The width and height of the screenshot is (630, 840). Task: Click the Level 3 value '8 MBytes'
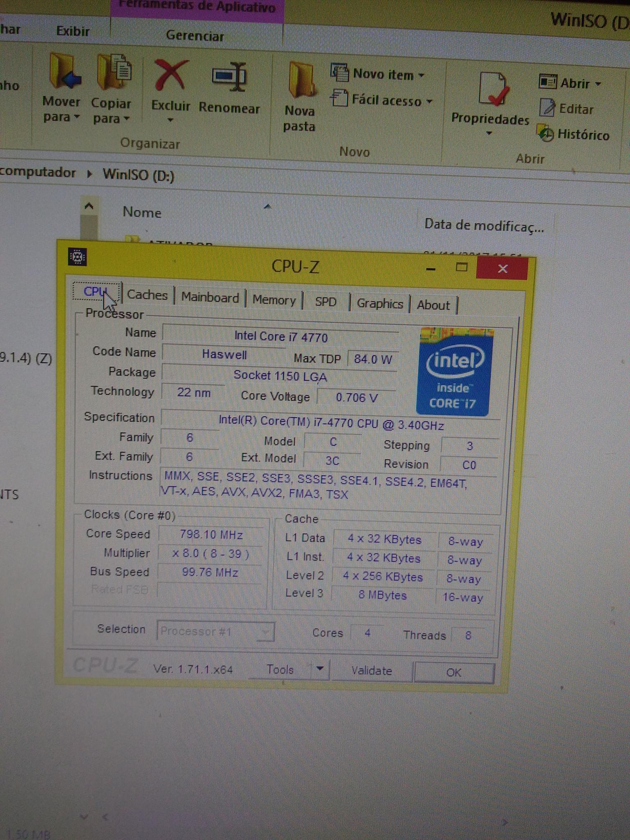pos(382,595)
